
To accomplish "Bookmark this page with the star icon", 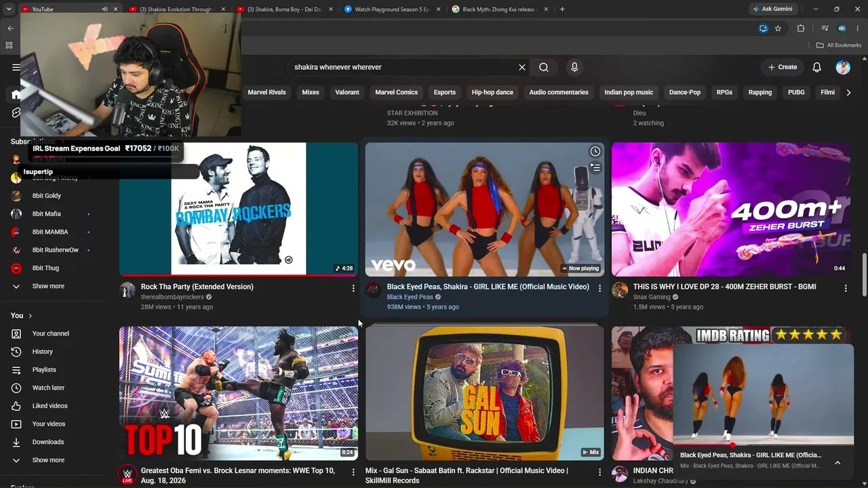I will tap(778, 28).
